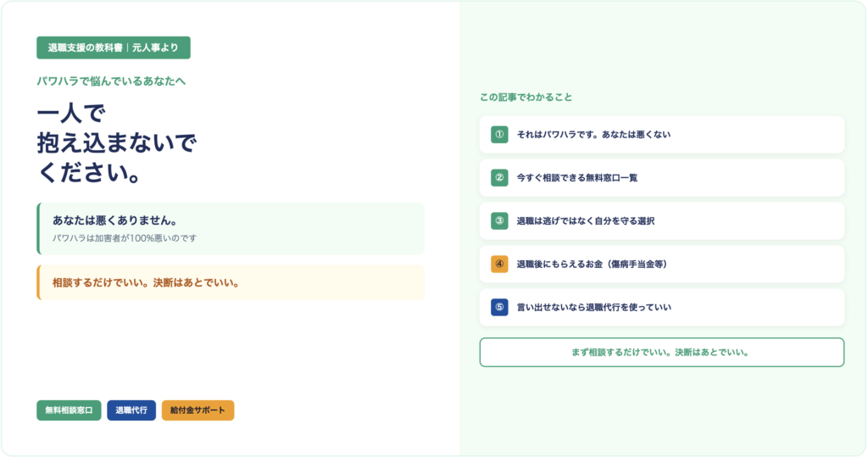Viewport: 868px width, 457px height.
Task: Click subtitle パワハラで悩んでいるあなたへ
Action: pyautogui.click(x=111, y=81)
